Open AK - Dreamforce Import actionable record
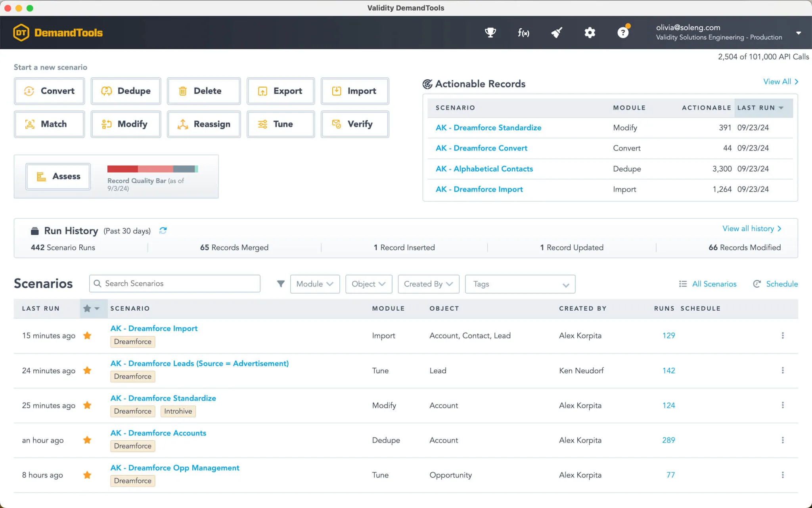The image size is (812, 508). 479,189
